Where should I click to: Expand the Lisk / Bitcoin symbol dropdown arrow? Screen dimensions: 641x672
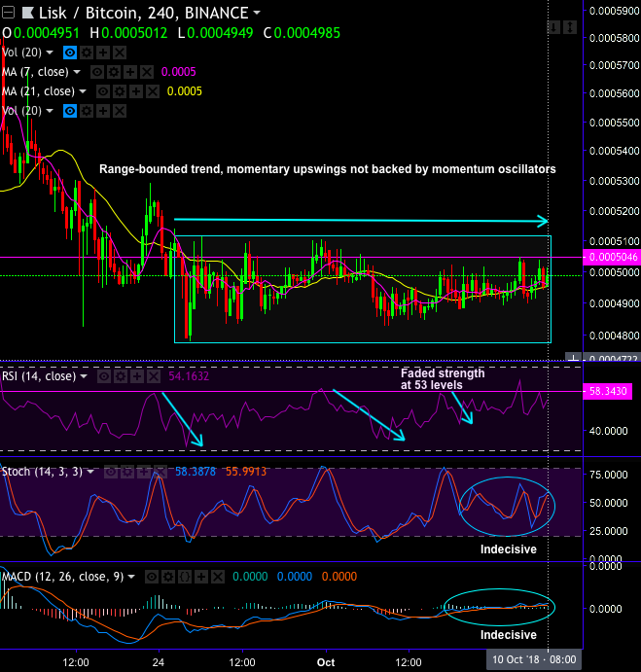pyautogui.click(x=257, y=14)
